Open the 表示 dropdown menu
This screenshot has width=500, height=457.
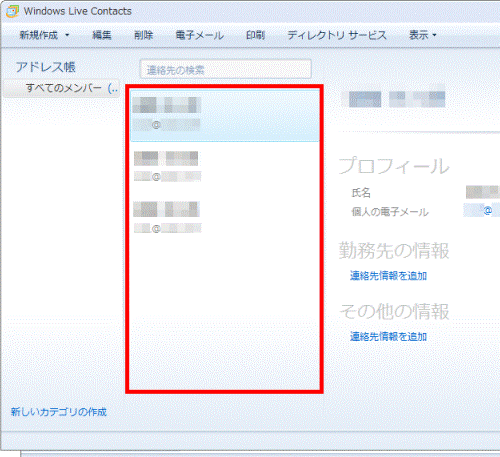(423, 35)
